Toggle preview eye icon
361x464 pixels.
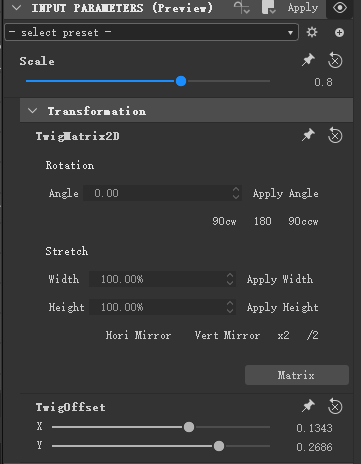tap(340, 8)
